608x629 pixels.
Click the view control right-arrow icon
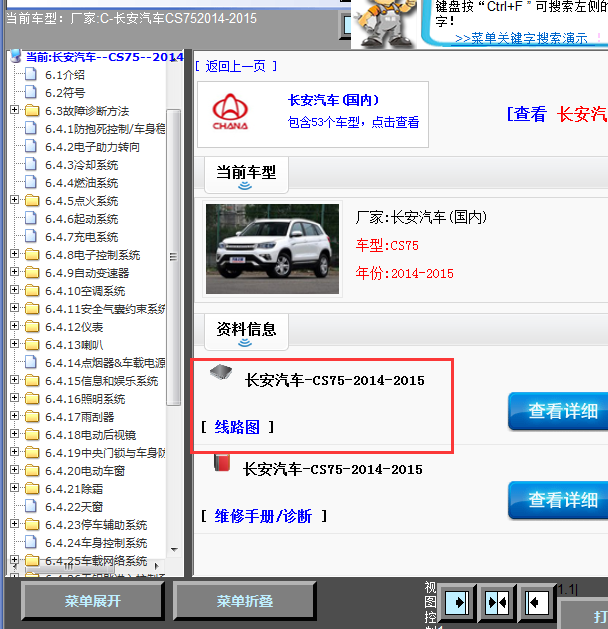[x=458, y=602]
